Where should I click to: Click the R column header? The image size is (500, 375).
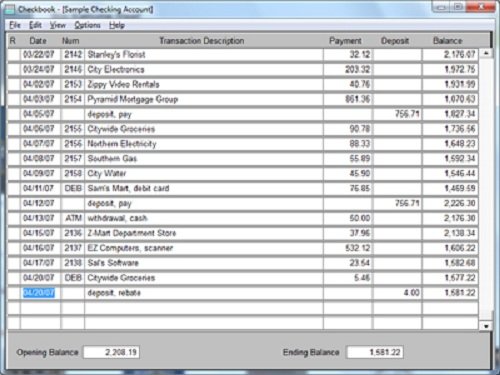[x=13, y=41]
